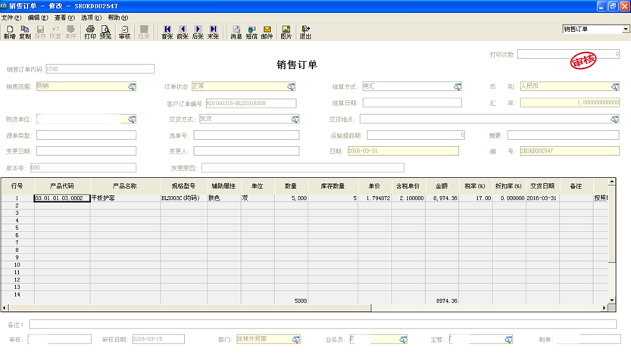Click the 交货日期 column header

pos(542,186)
